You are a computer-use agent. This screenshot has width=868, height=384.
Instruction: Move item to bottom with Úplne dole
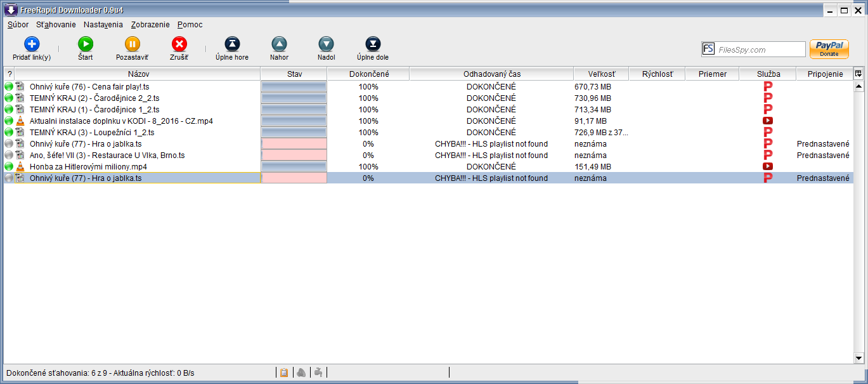click(373, 44)
